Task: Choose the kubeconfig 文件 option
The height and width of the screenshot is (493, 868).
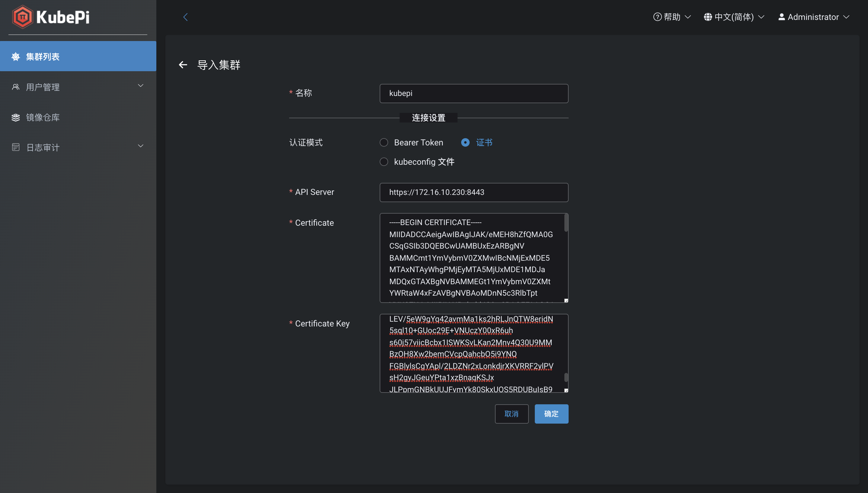Action: [384, 161]
